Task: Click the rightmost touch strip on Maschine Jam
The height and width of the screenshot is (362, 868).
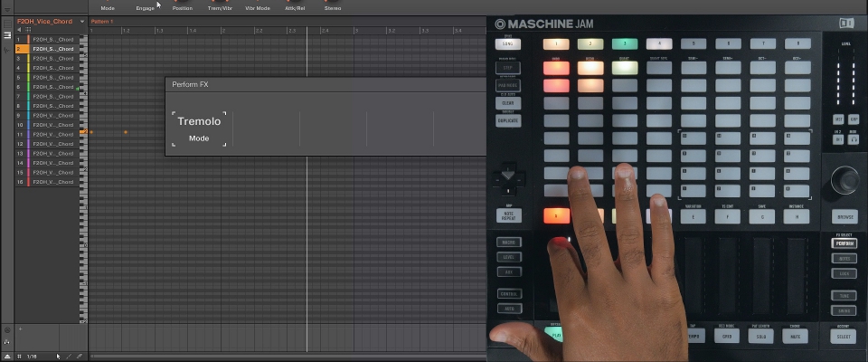Action: click(x=797, y=275)
